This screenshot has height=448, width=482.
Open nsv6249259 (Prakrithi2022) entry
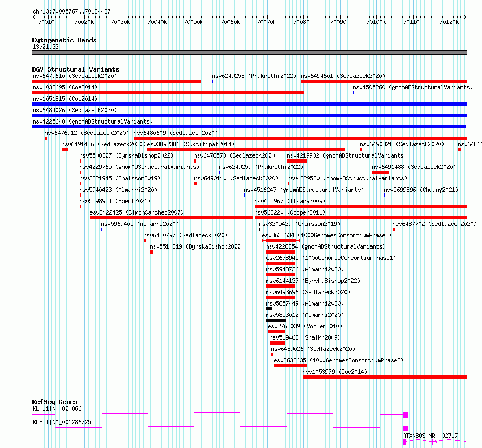[x=261, y=167]
